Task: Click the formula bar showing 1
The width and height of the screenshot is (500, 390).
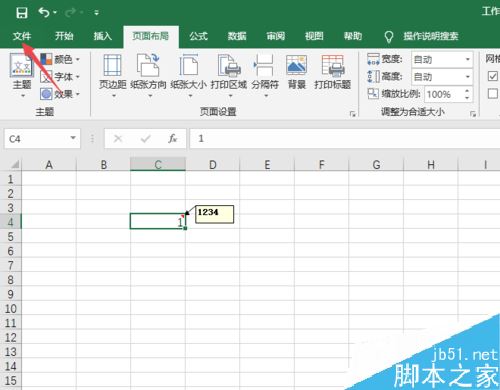Action: click(345, 138)
